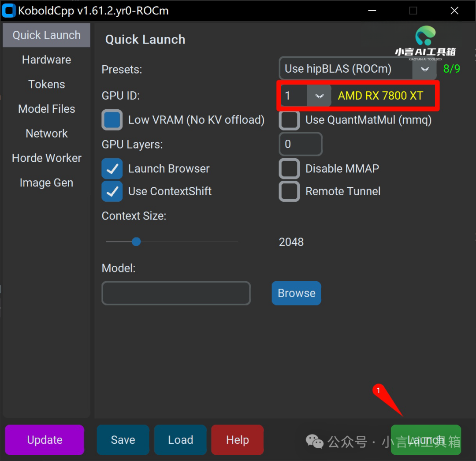The image size is (476, 461).
Task: Close the KoboldCpp window
Action: (454, 11)
